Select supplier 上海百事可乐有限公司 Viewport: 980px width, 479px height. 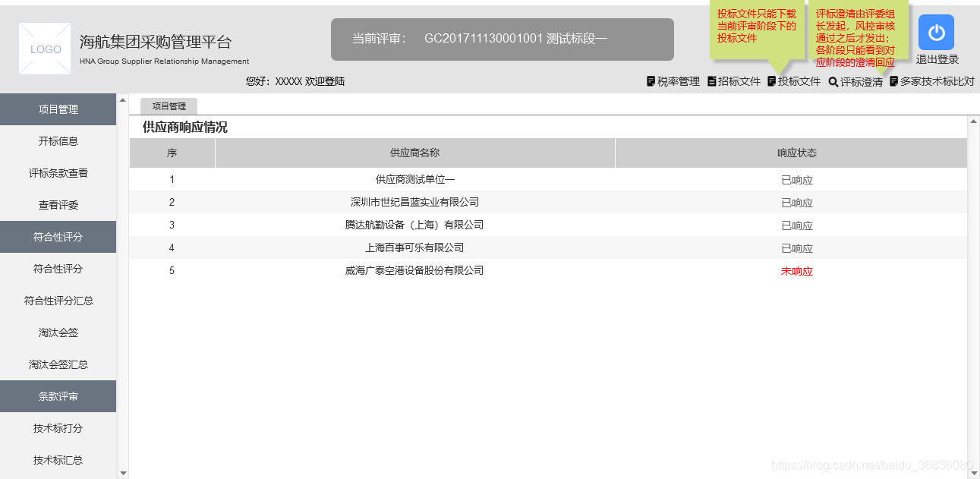[414, 248]
